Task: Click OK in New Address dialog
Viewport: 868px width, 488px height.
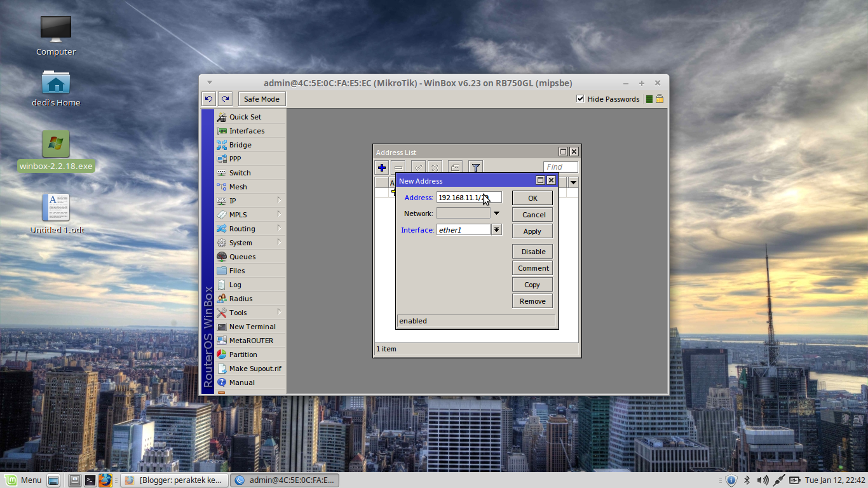Action: (x=532, y=198)
